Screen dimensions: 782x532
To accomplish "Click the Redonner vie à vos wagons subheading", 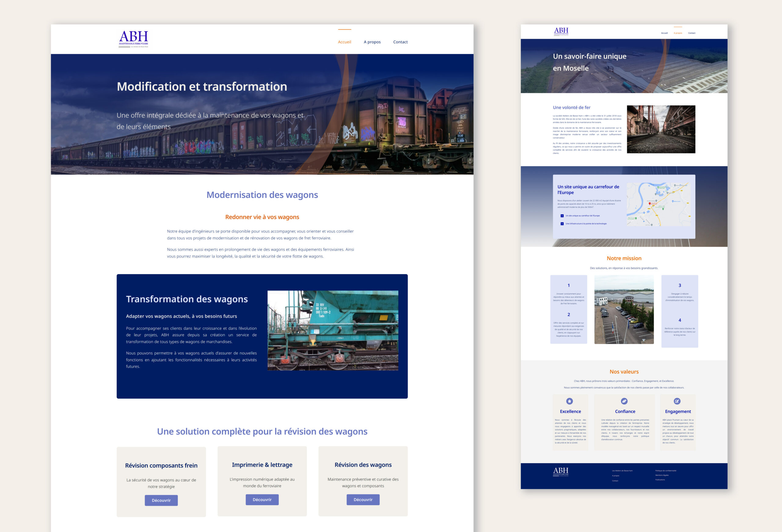I will [x=262, y=217].
